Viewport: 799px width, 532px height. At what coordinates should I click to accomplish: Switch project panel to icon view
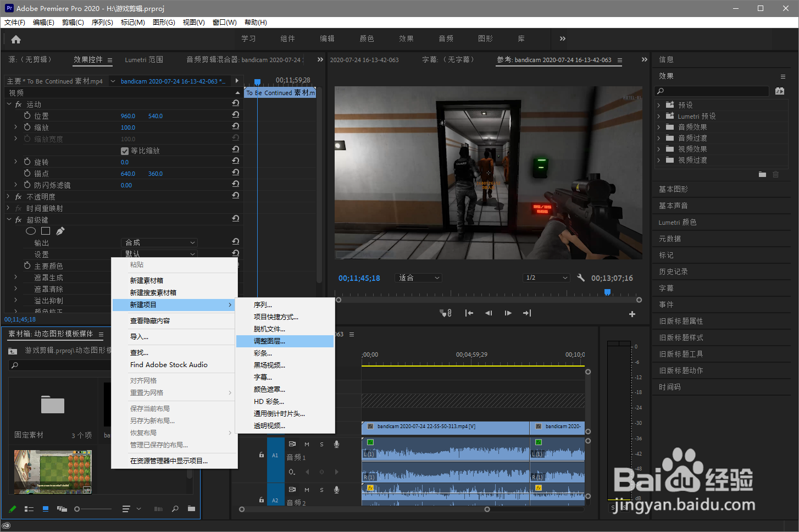[46, 509]
